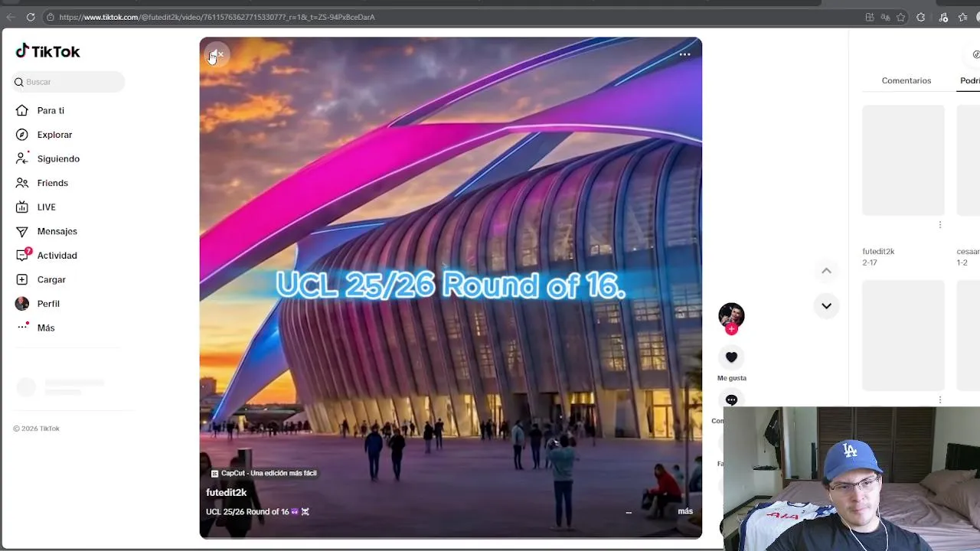This screenshot has width=980, height=551.
Task: Switch to the Comentarios tab
Action: (x=906, y=80)
